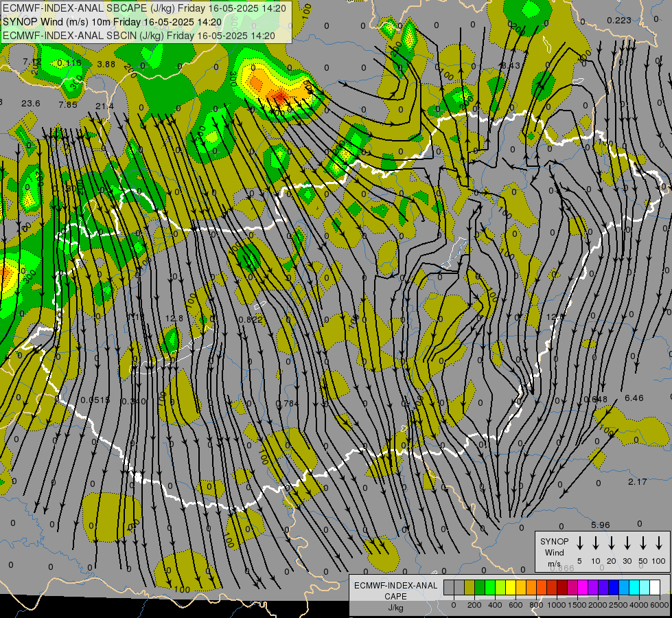
Task: Click the 0.784 value on the map
Action: coord(287,404)
